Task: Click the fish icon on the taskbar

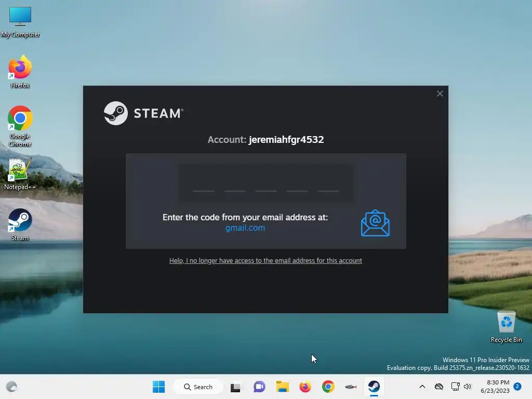Action: [x=351, y=387]
